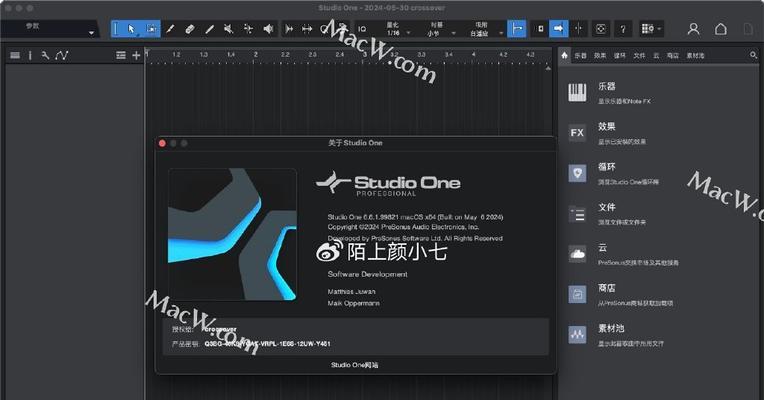Switch to the 云 browser tab

656,56
